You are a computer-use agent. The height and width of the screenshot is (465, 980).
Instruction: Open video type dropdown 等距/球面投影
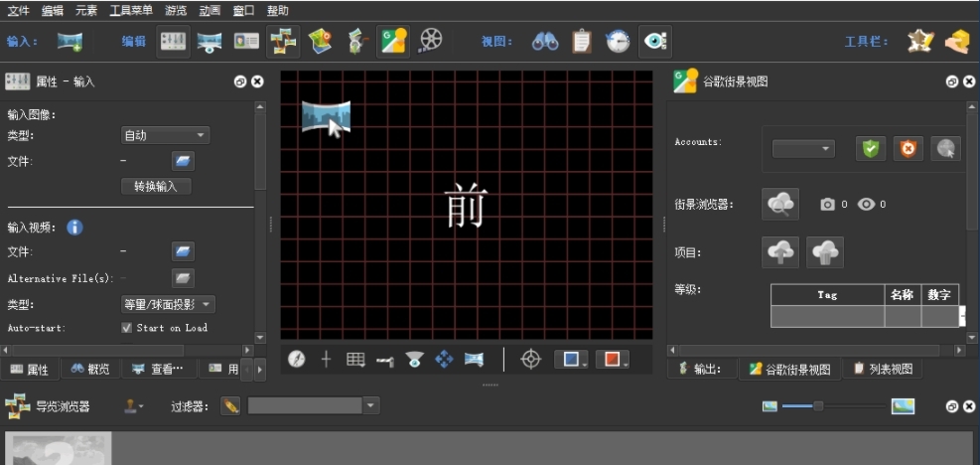(168, 305)
